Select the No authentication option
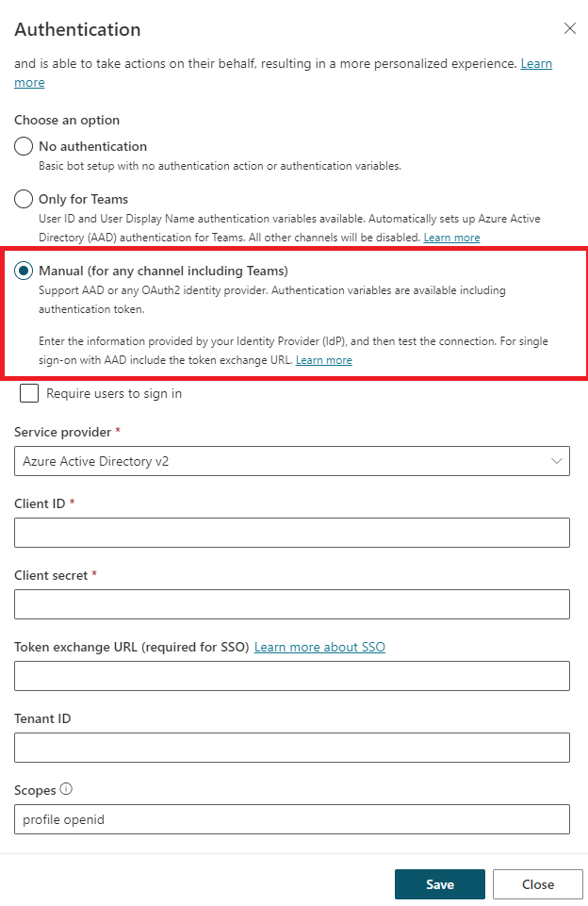The height and width of the screenshot is (906, 588). pos(24,147)
